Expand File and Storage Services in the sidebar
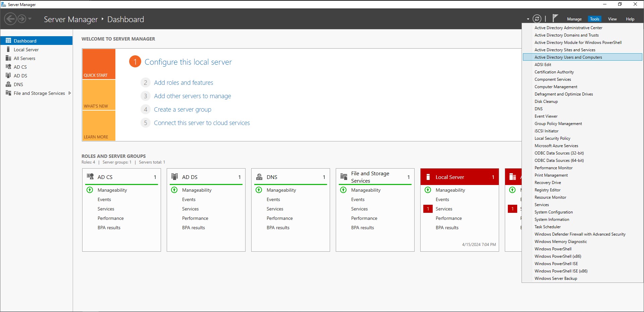Image resolution: width=644 pixels, height=312 pixels. click(x=70, y=93)
